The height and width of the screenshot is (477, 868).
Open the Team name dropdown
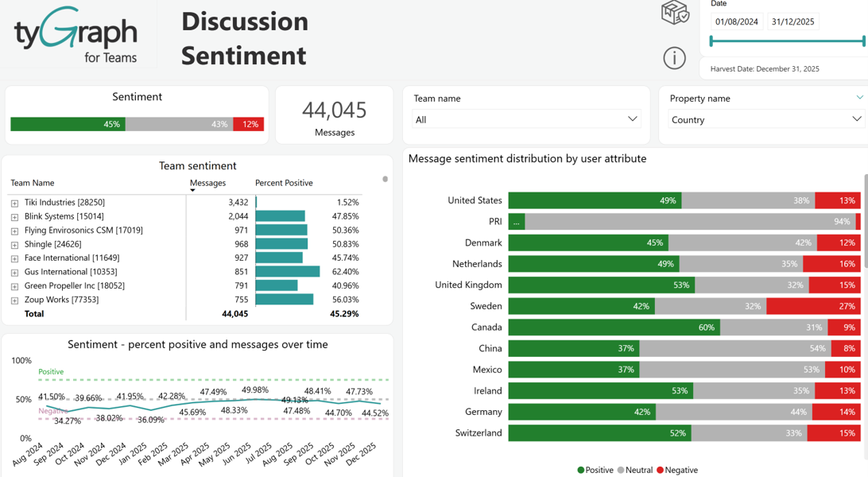526,119
